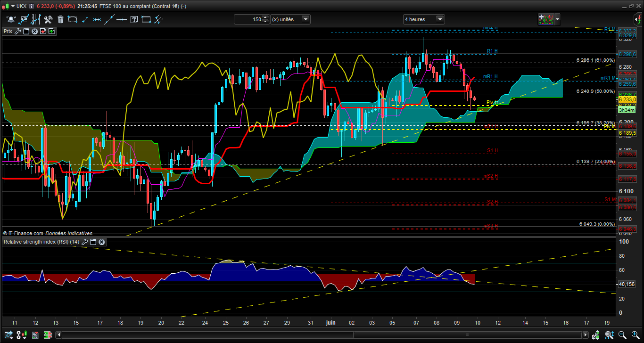Click the Relative strength index (RSI) (14) label
This screenshot has width=644, height=343.
tap(41, 242)
